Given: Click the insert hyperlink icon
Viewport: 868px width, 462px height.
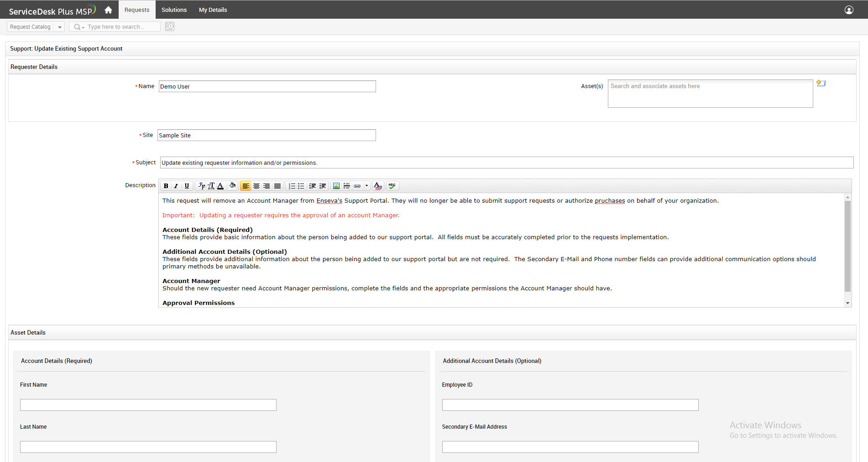Looking at the screenshot, I should (x=357, y=186).
